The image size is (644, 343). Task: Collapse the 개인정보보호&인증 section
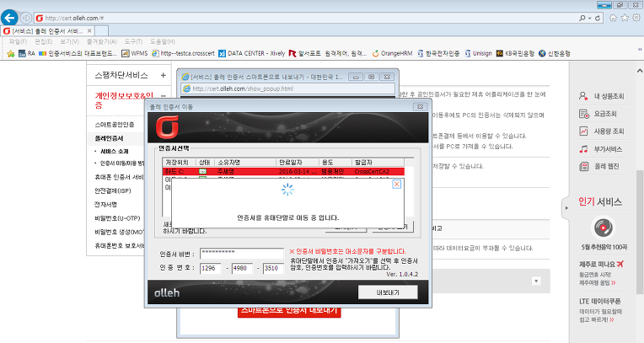point(163,96)
